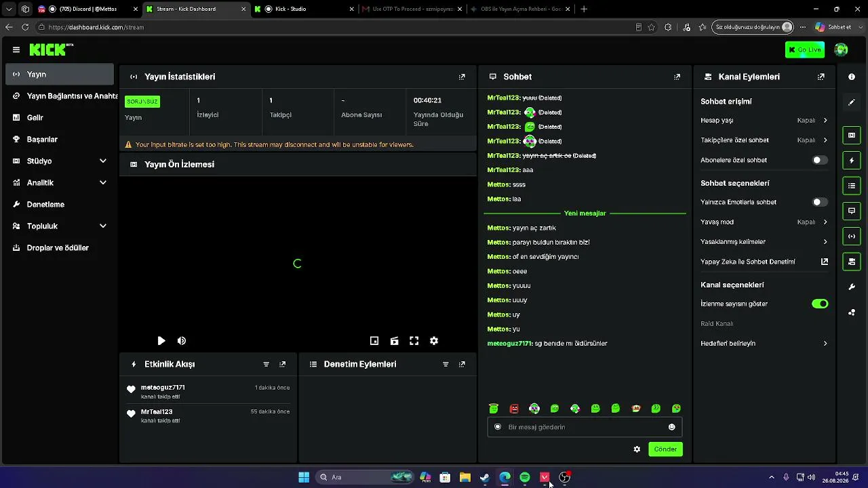The width and height of the screenshot is (868, 488).
Task: Open chat settings gear near Gönder
Action: point(637,449)
